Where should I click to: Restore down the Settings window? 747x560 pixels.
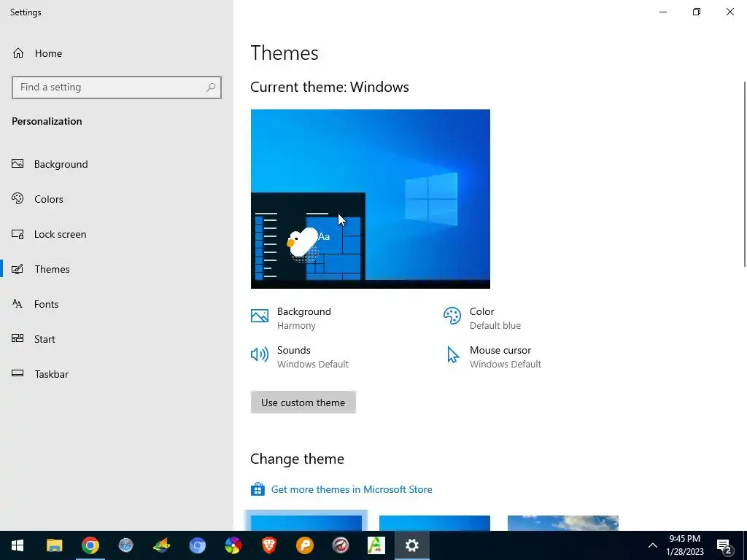pyautogui.click(x=697, y=12)
